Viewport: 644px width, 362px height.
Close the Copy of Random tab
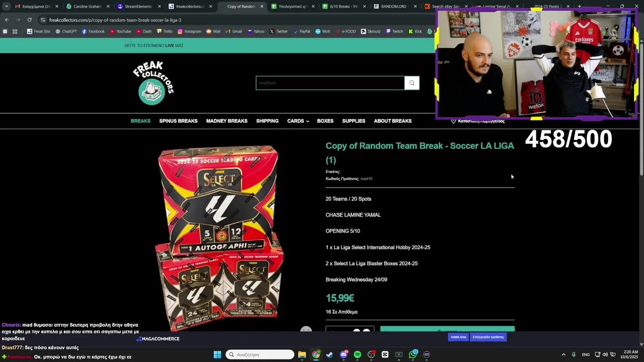(x=262, y=7)
